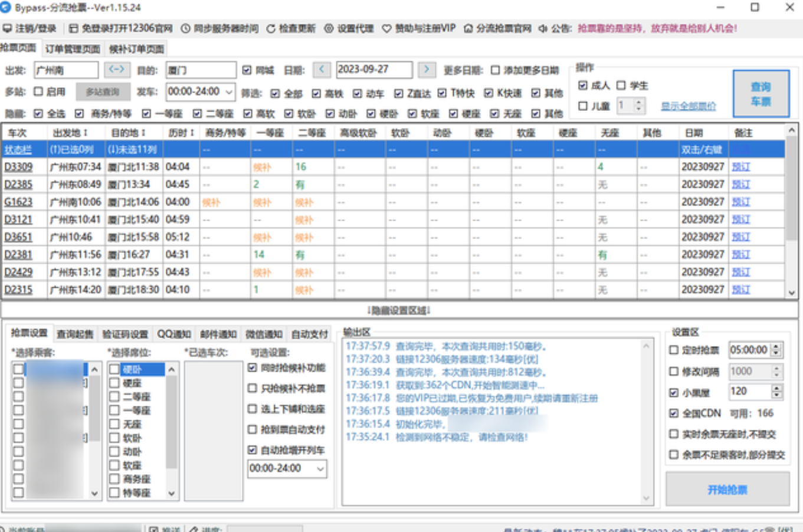Screen dimensions: 803x532
Task: Open 设置代理 from the toolbar
Action: tap(349, 28)
